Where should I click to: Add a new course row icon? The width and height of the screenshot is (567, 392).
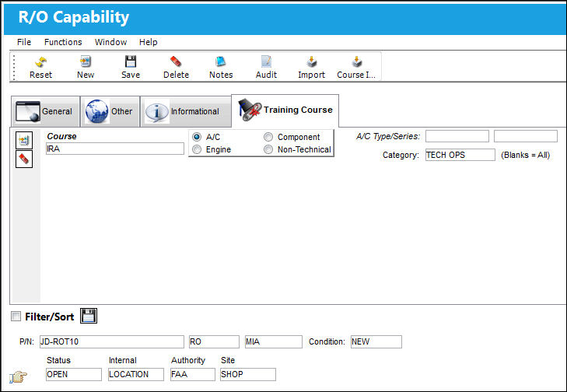pos(24,140)
